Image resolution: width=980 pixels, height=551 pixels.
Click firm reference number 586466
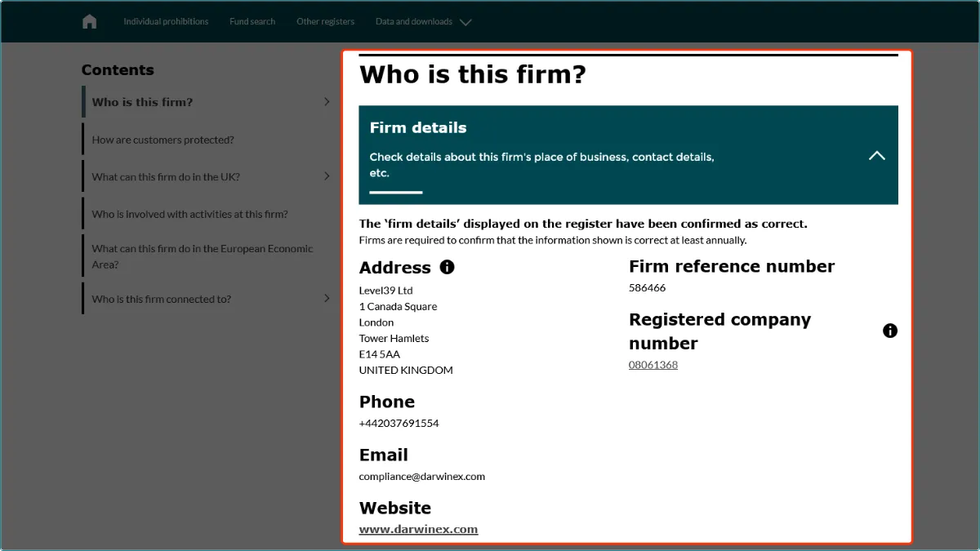[x=647, y=288]
